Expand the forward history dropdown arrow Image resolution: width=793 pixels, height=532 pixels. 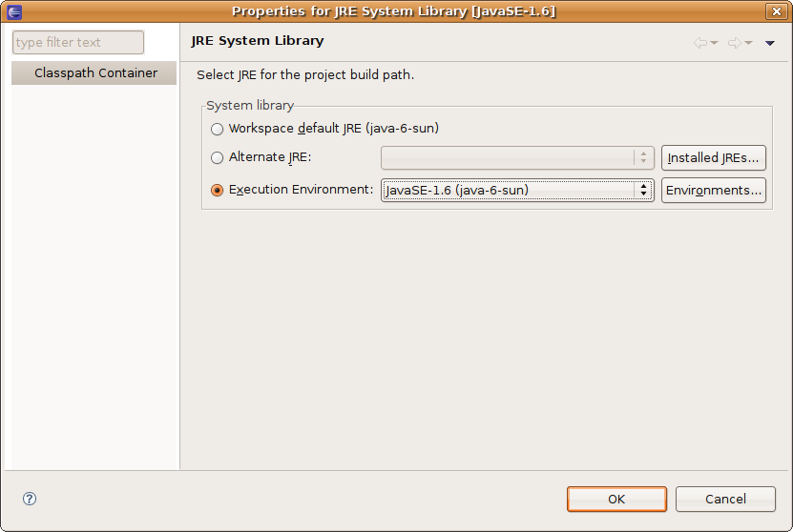tap(749, 43)
